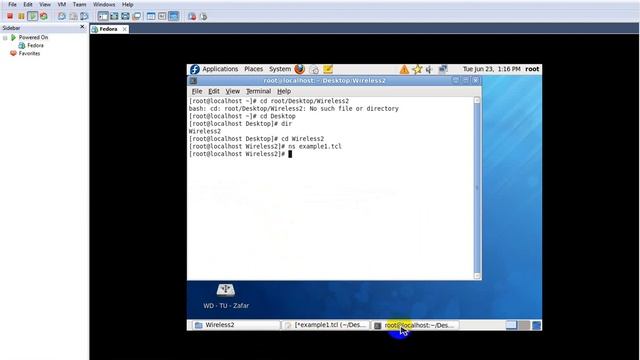Click the terminal vertical scrollbar track

point(477,188)
